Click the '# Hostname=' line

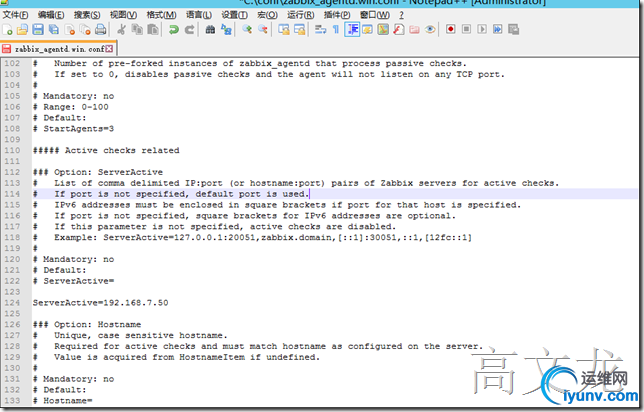pos(62,400)
